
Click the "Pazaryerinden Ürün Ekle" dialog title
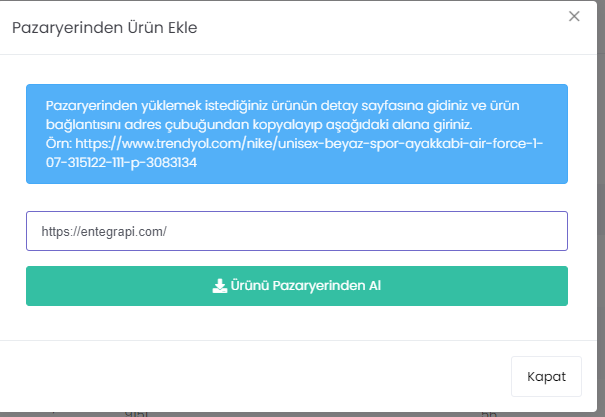coord(104,27)
